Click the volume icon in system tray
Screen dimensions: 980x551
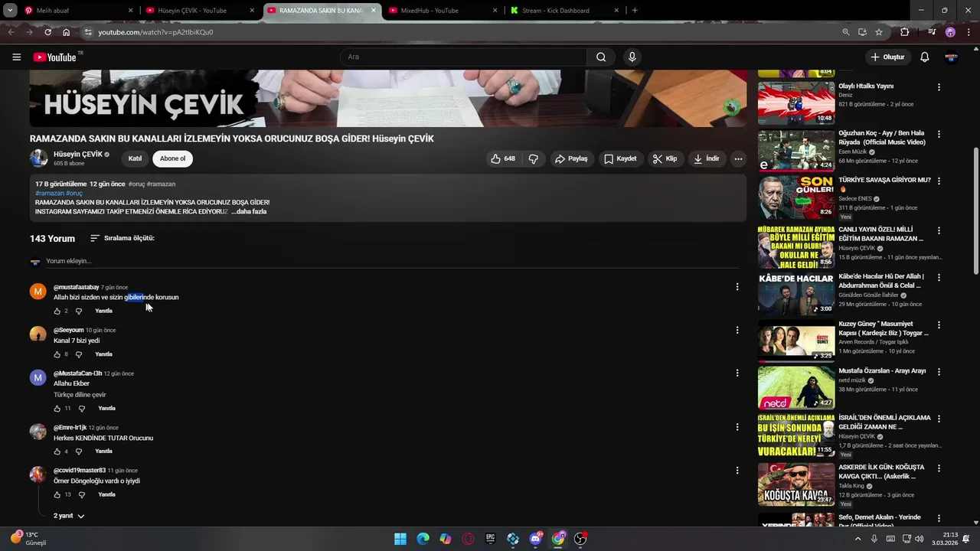tap(919, 539)
